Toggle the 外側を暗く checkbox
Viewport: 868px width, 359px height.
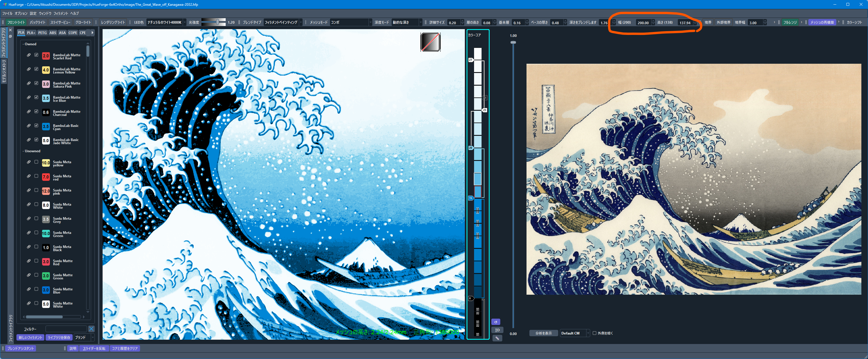595,333
